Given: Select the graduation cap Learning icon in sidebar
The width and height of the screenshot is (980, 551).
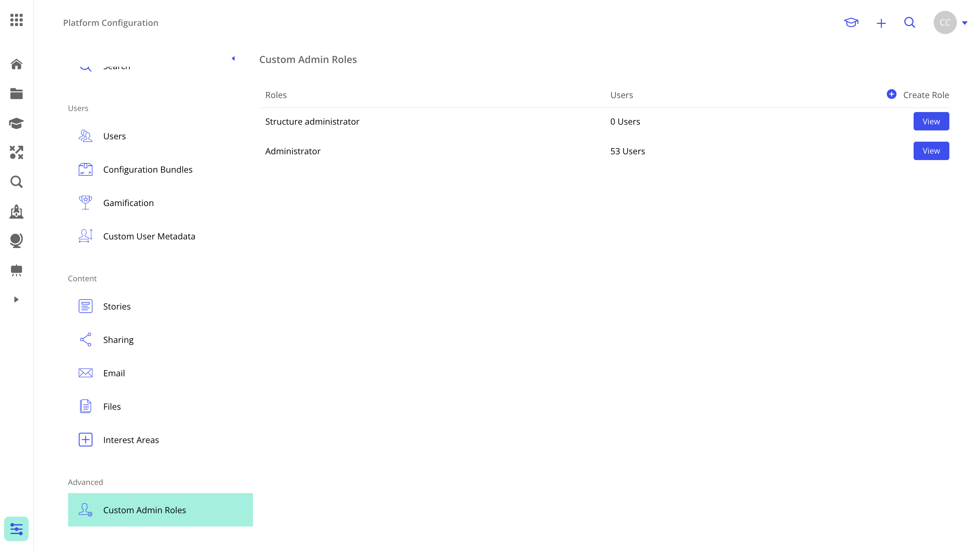Looking at the screenshot, I should pyautogui.click(x=16, y=123).
